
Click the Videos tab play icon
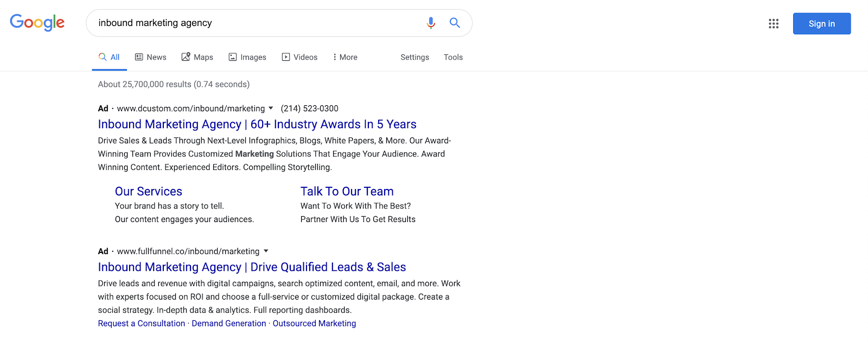tap(286, 57)
